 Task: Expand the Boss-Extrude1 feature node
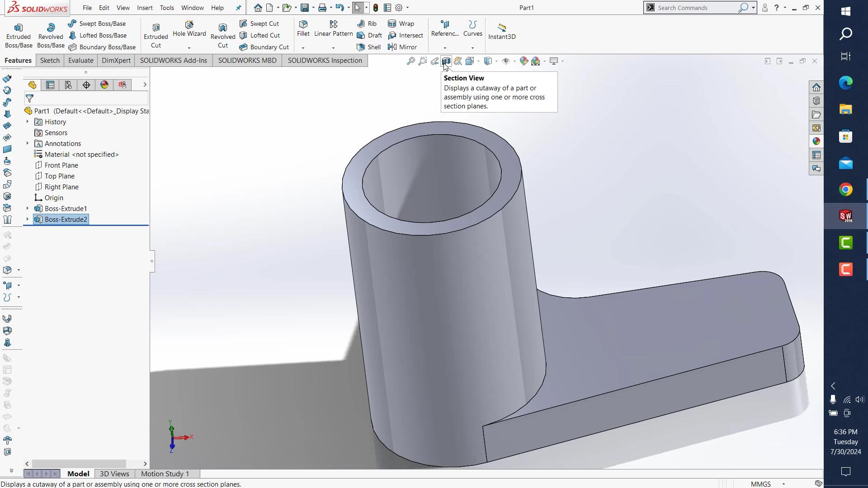27,208
